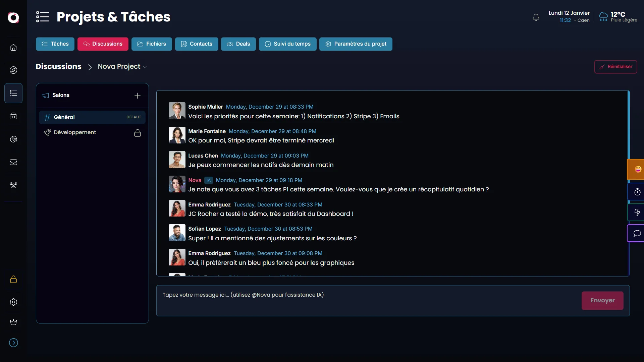
Task: Click the crown icon in sidebar
Action: (x=13, y=322)
